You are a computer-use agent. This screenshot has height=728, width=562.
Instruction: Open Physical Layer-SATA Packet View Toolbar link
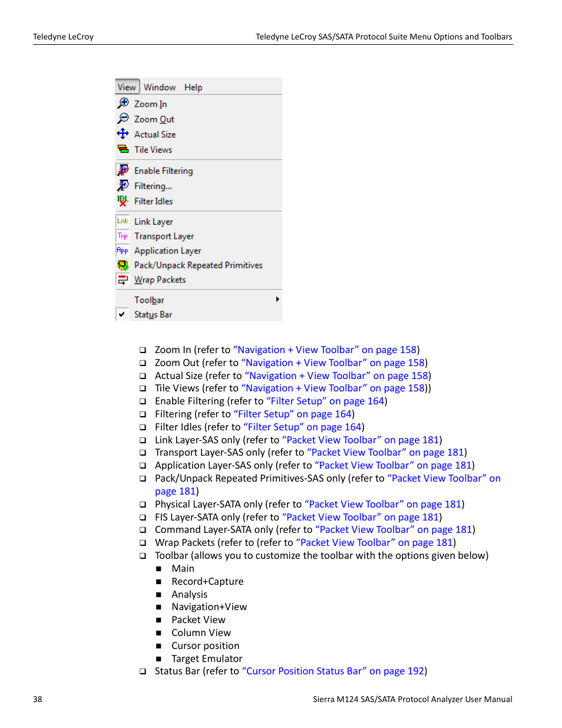383,504
